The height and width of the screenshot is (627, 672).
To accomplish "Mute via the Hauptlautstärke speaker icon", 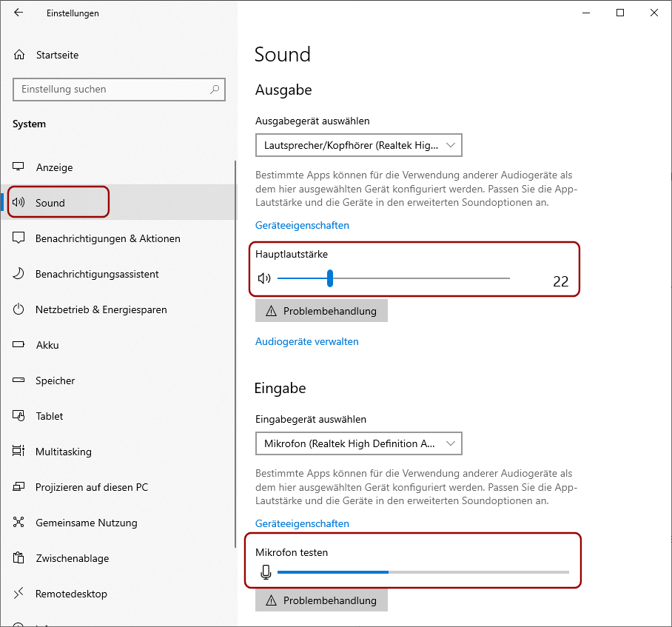I will click(x=264, y=278).
